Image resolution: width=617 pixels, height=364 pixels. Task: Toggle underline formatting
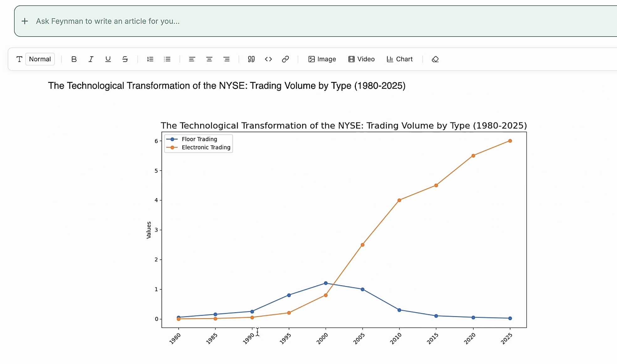[108, 59]
